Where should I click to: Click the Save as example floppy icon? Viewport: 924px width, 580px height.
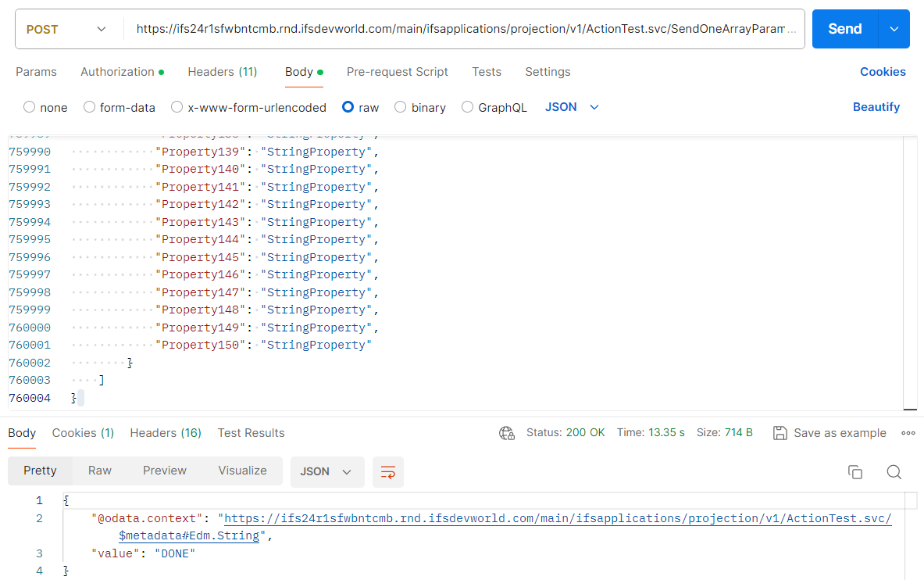tap(780, 433)
